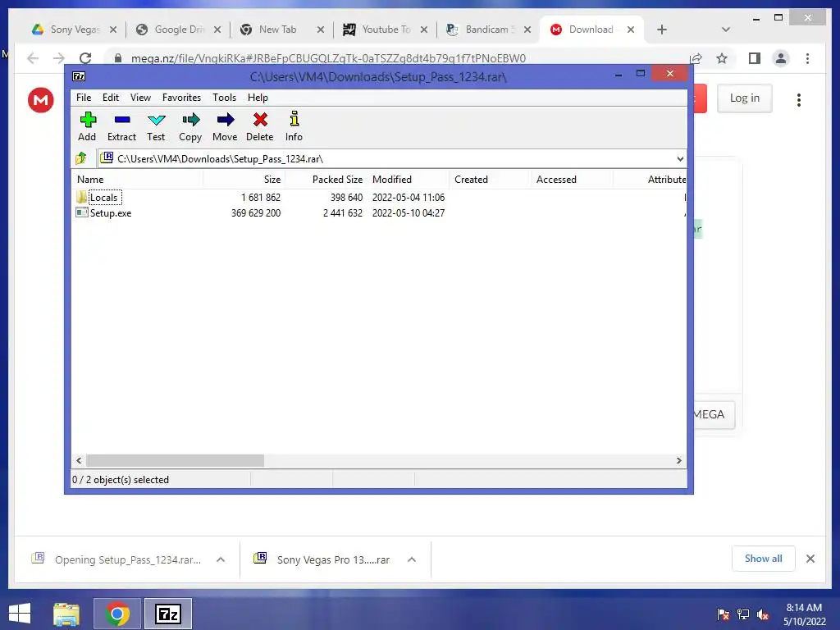Open File Explorer from the taskbar
Viewport: 840px width, 630px height.
click(66, 614)
